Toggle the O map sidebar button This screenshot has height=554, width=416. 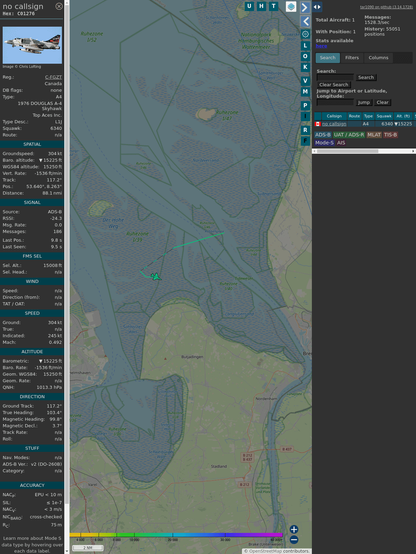tap(305, 56)
